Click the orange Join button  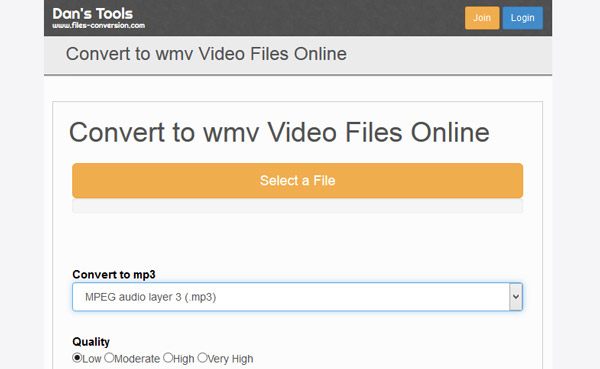[x=482, y=18]
